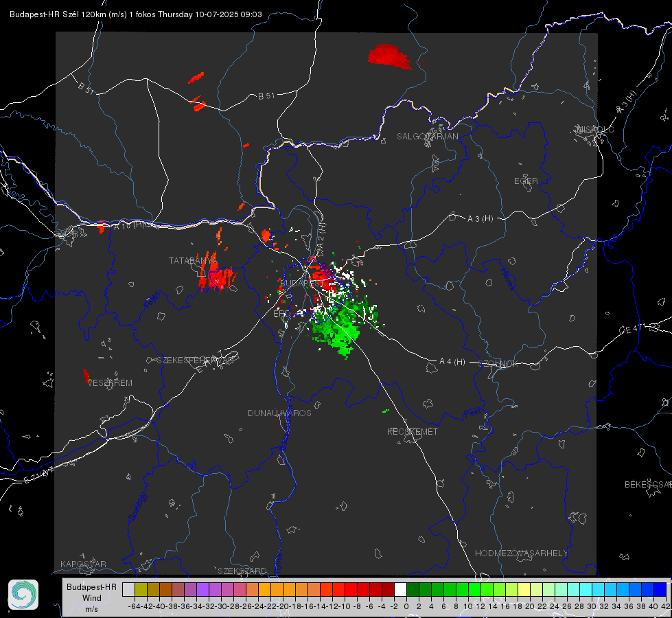Click the BEKESCSABA city label
This screenshot has width=672, height=618.
(x=648, y=485)
